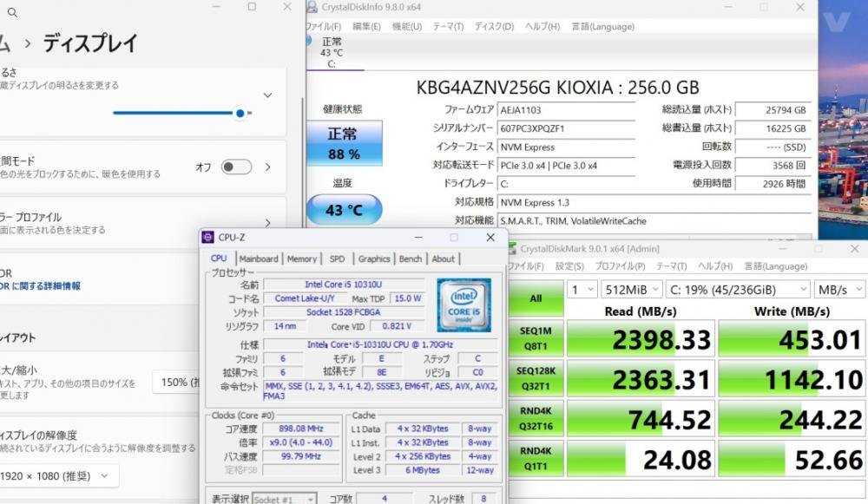Switch to the About tab in CPU-Z
The width and height of the screenshot is (868, 504).
[444, 259]
